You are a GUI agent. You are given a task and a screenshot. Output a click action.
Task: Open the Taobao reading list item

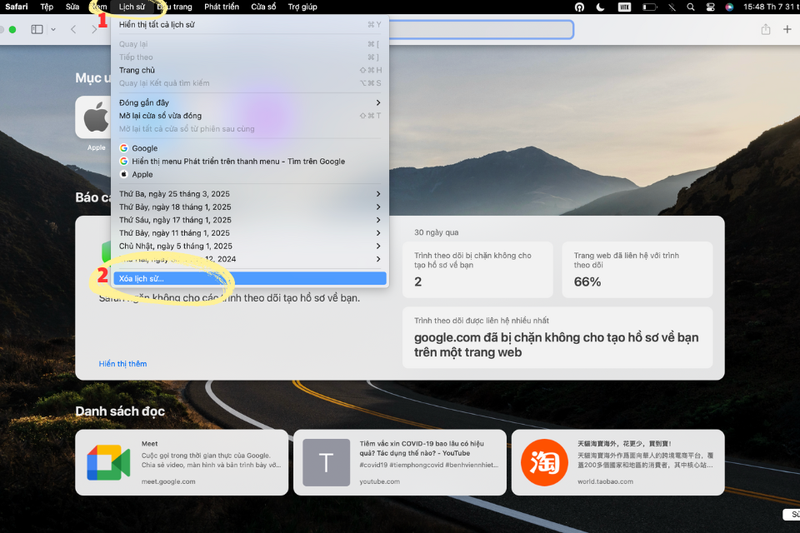pyautogui.click(x=618, y=462)
